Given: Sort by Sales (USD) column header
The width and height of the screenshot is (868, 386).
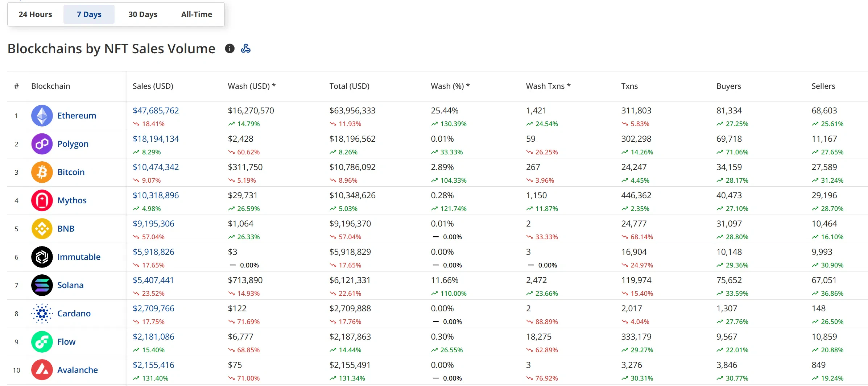Looking at the screenshot, I should pyautogui.click(x=153, y=86).
